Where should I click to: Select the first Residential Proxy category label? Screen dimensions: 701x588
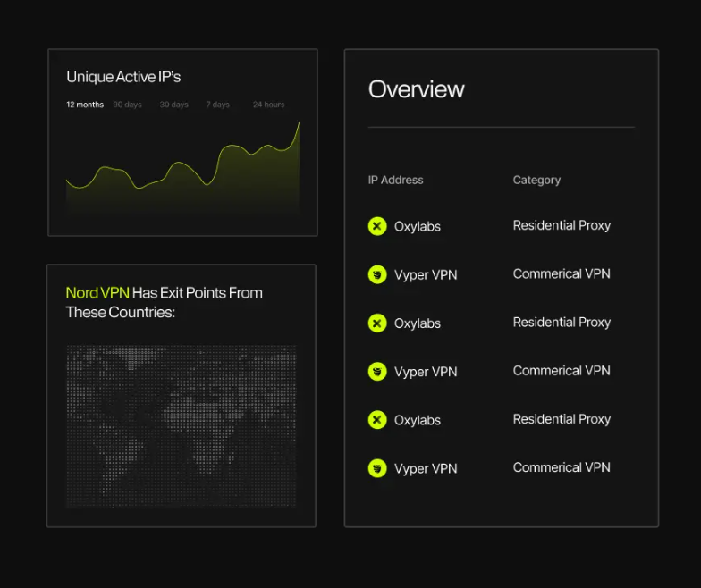click(562, 225)
